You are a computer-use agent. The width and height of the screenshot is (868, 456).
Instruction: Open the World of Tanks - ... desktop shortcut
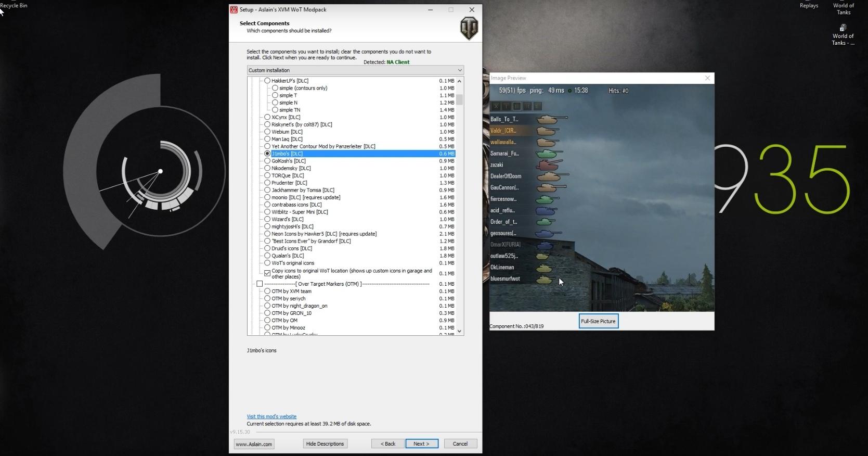point(843,35)
